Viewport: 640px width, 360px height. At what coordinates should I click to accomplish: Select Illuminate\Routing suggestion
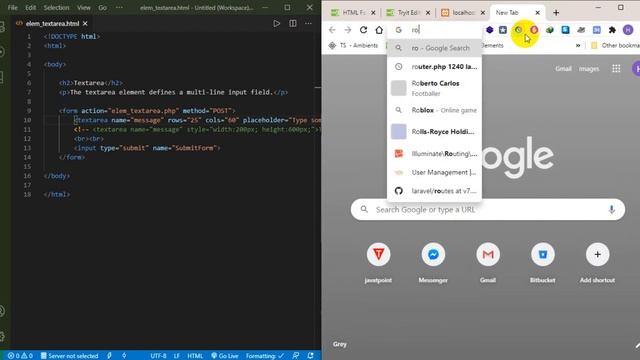(x=434, y=153)
